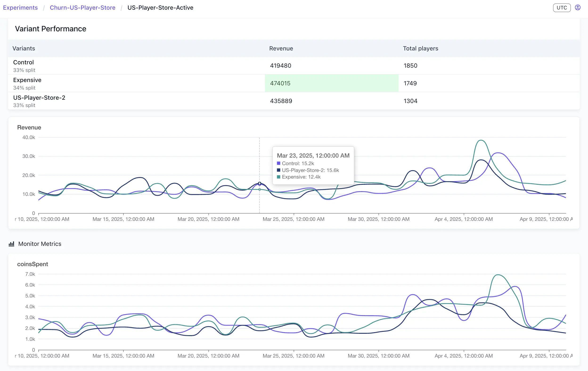Click the coinsSpent chart title
Screen dimensions: 588x371
click(x=33, y=264)
